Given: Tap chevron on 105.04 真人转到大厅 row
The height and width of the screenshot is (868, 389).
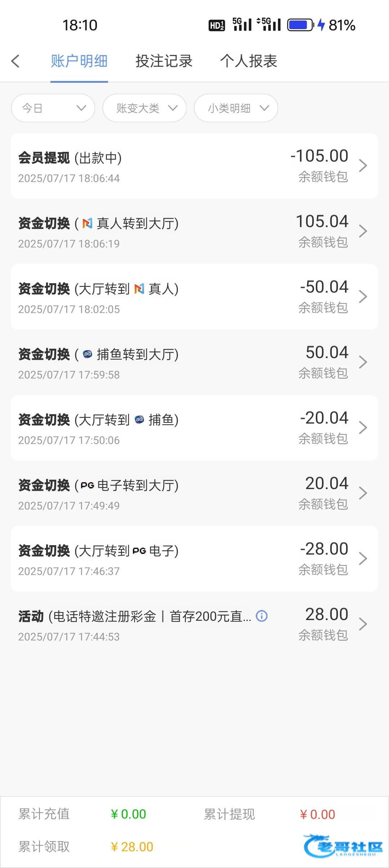Looking at the screenshot, I should pyautogui.click(x=363, y=231).
